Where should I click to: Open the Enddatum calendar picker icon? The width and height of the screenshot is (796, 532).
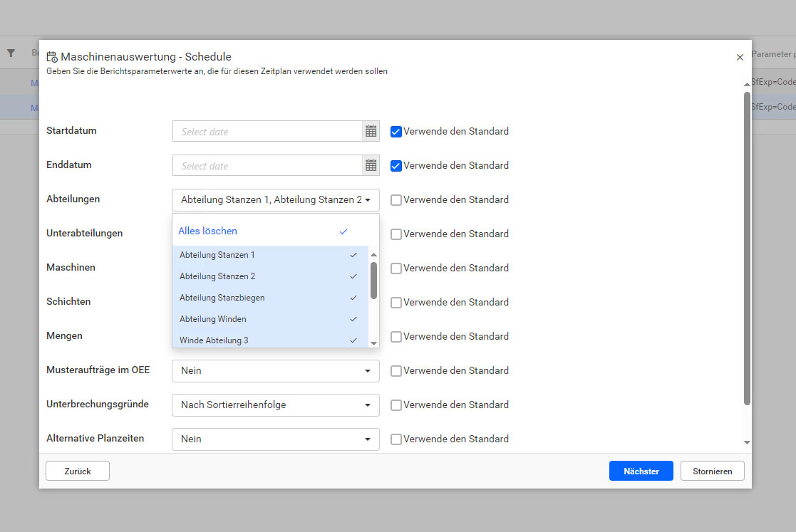click(x=371, y=165)
